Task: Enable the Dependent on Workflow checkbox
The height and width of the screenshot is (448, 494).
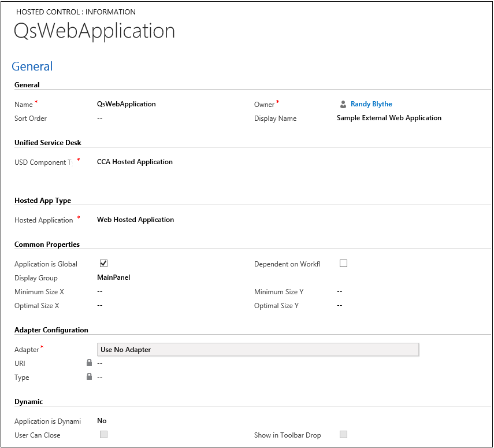Action: coord(343,263)
